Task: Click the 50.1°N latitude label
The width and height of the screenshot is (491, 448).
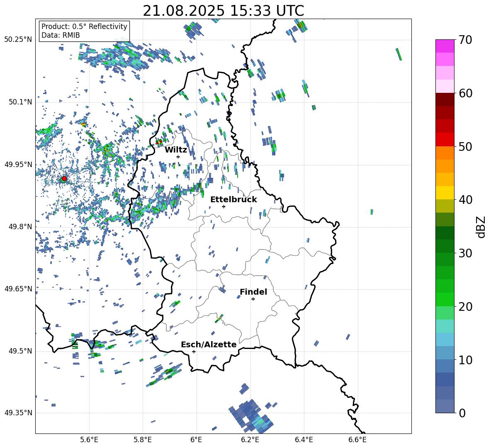Action: coord(21,102)
